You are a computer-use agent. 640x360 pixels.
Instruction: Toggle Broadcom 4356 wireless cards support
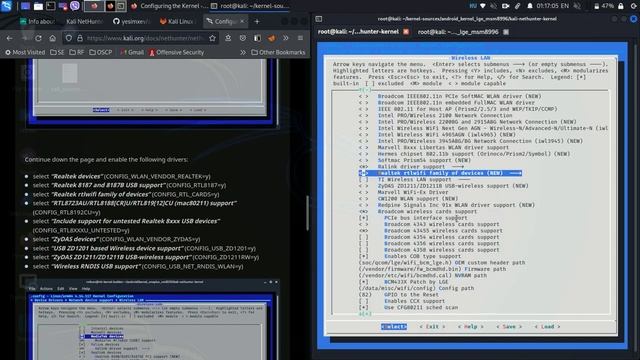[429, 243]
